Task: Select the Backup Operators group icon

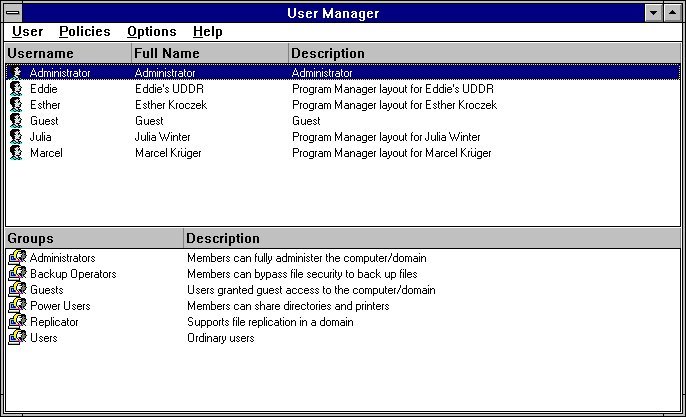Action: [17, 274]
